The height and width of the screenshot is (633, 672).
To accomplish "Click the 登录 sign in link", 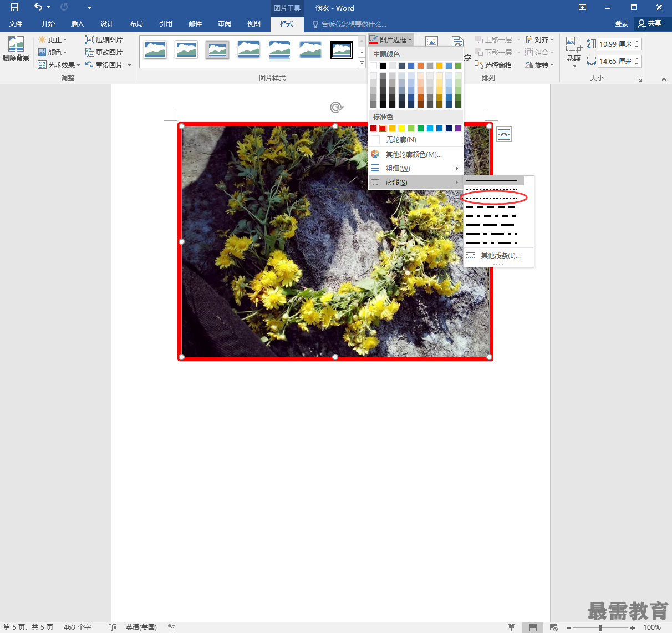I will [x=621, y=23].
